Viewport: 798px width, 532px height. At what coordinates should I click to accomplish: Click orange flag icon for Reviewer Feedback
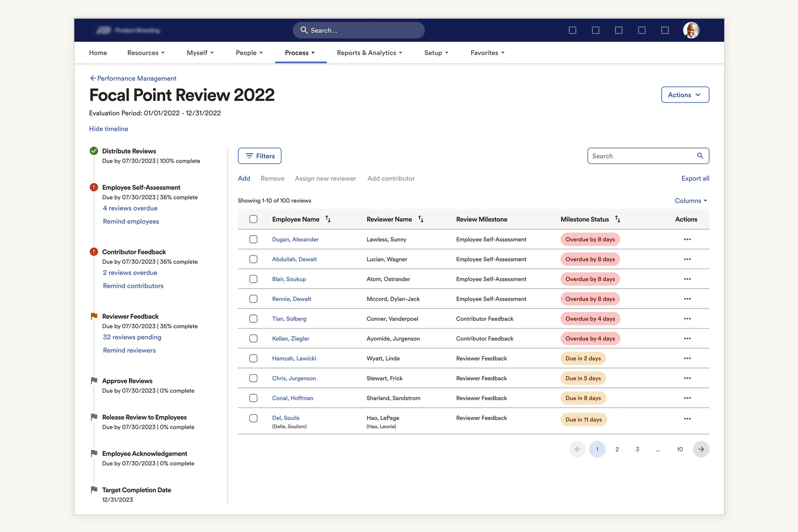click(x=94, y=316)
